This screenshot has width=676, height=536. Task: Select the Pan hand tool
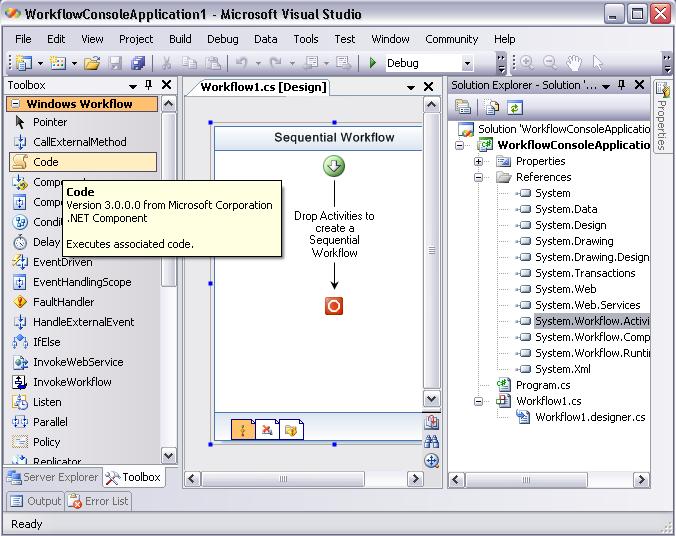tap(574, 63)
